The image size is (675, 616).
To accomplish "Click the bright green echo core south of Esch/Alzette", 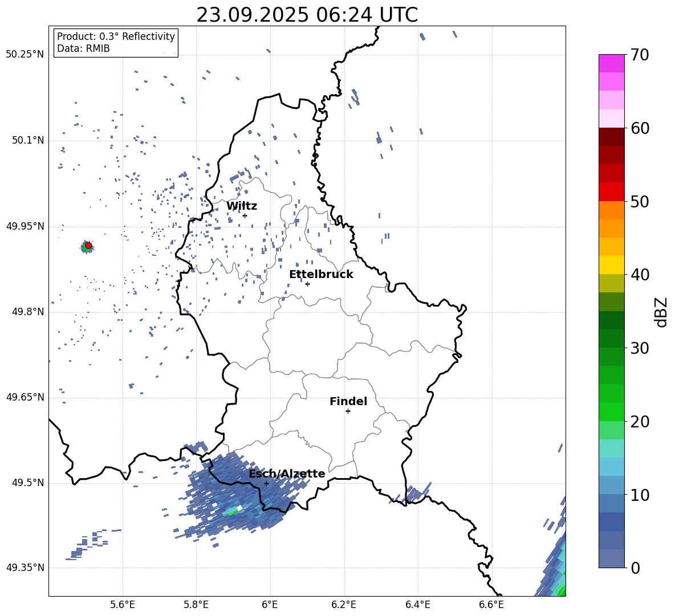I will pyautogui.click(x=233, y=512).
